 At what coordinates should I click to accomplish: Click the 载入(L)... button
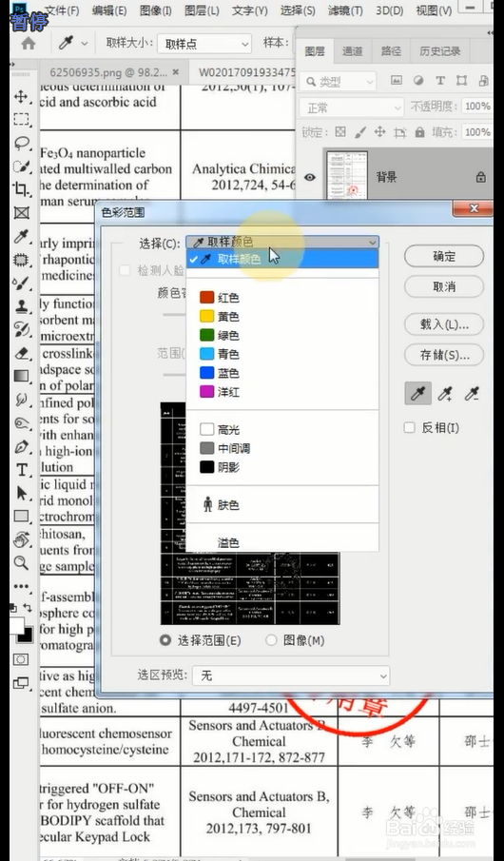pos(444,324)
